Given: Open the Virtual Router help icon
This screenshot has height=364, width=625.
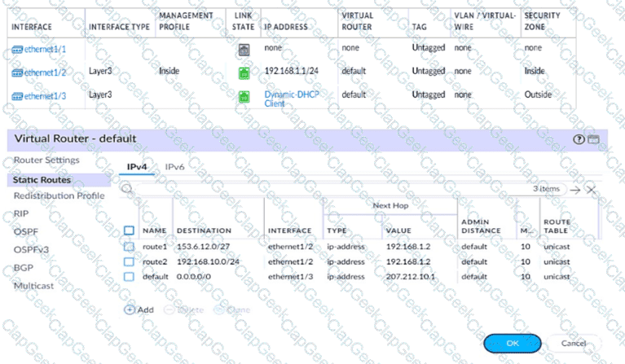Looking at the screenshot, I should coord(579,139).
